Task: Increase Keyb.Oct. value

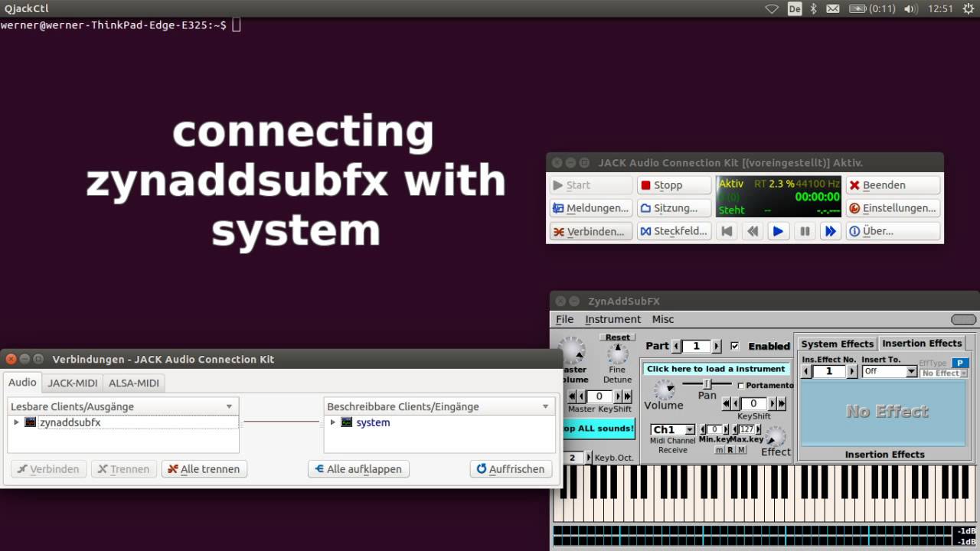Action: coord(589,458)
